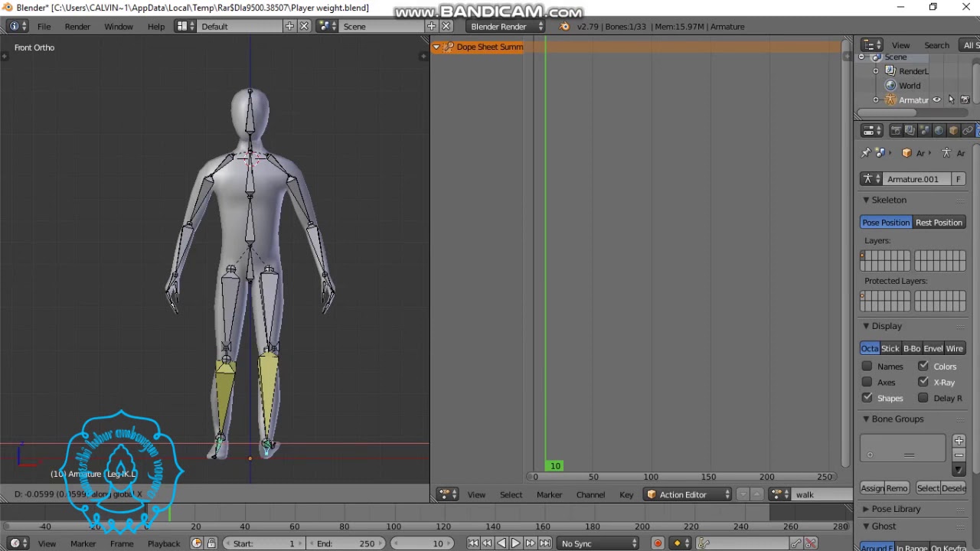Open the File menu

click(44, 26)
